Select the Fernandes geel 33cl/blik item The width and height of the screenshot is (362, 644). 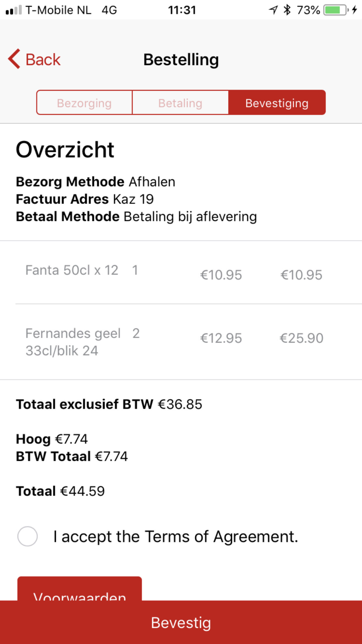tap(72, 342)
